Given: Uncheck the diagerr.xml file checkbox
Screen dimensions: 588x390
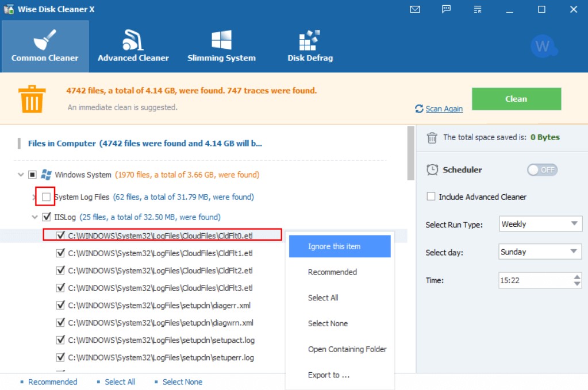Looking at the screenshot, I should coord(60,306).
